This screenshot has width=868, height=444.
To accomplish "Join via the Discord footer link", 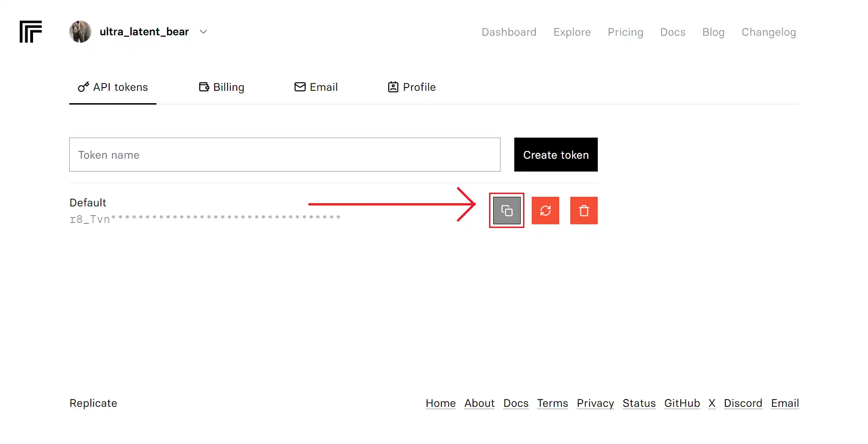I will tap(743, 403).
